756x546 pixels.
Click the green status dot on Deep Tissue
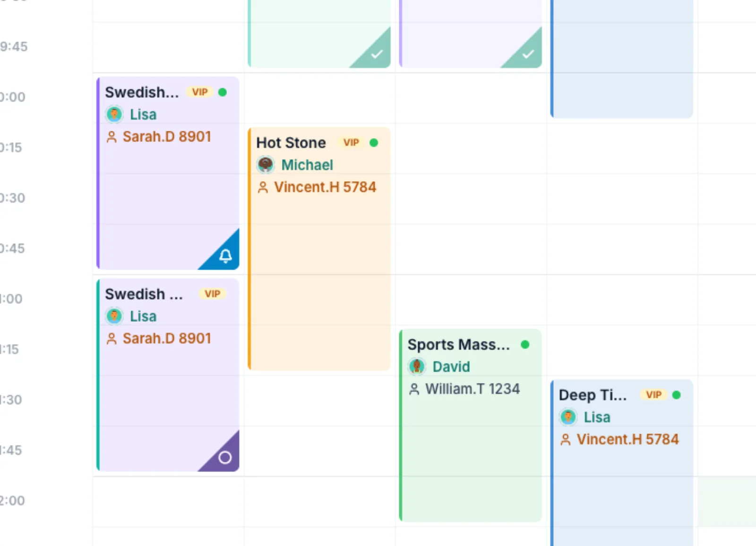coord(676,395)
